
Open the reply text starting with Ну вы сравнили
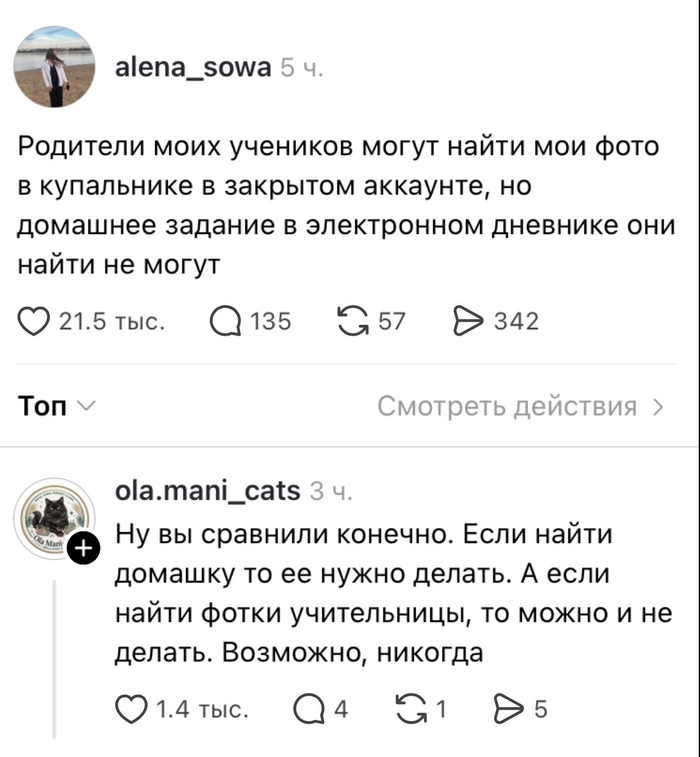pyautogui.click(x=393, y=594)
